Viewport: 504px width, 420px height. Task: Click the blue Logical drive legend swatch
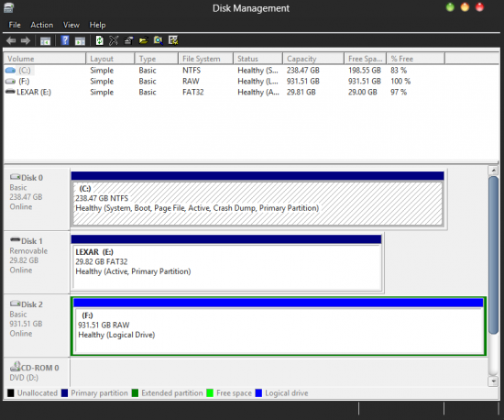258,393
